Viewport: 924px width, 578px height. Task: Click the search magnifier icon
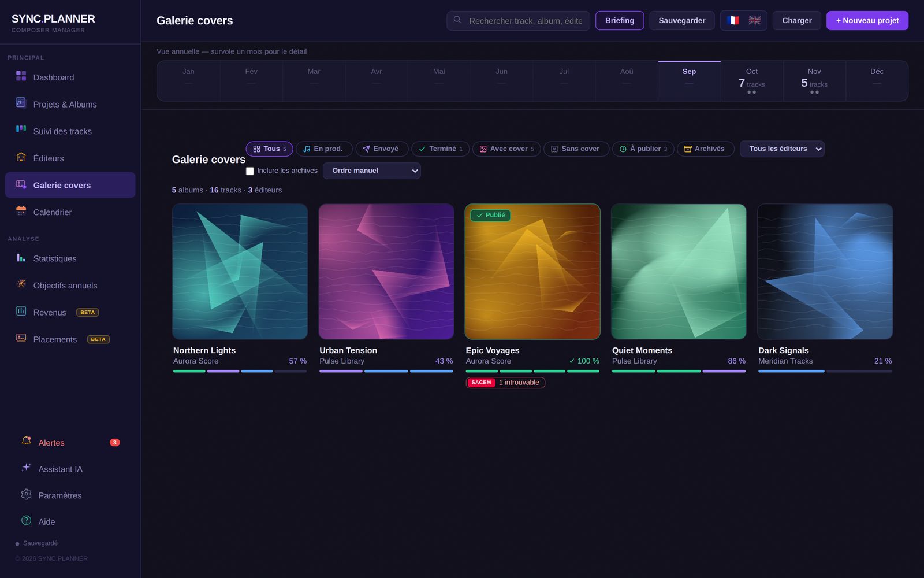click(x=457, y=20)
